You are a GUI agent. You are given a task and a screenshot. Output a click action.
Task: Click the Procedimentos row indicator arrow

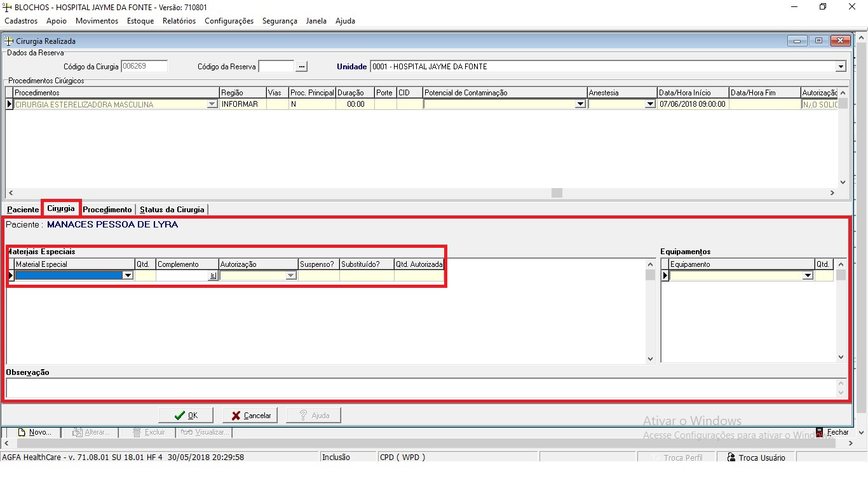[x=10, y=104]
